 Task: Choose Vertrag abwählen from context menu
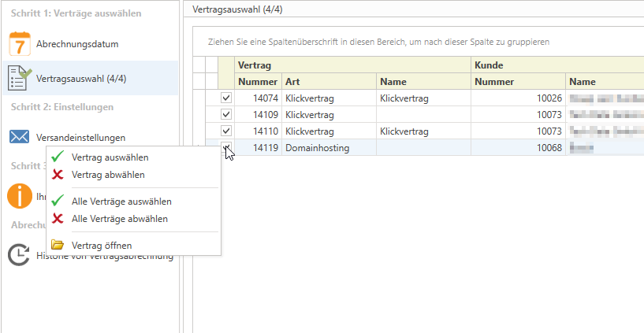[108, 174]
